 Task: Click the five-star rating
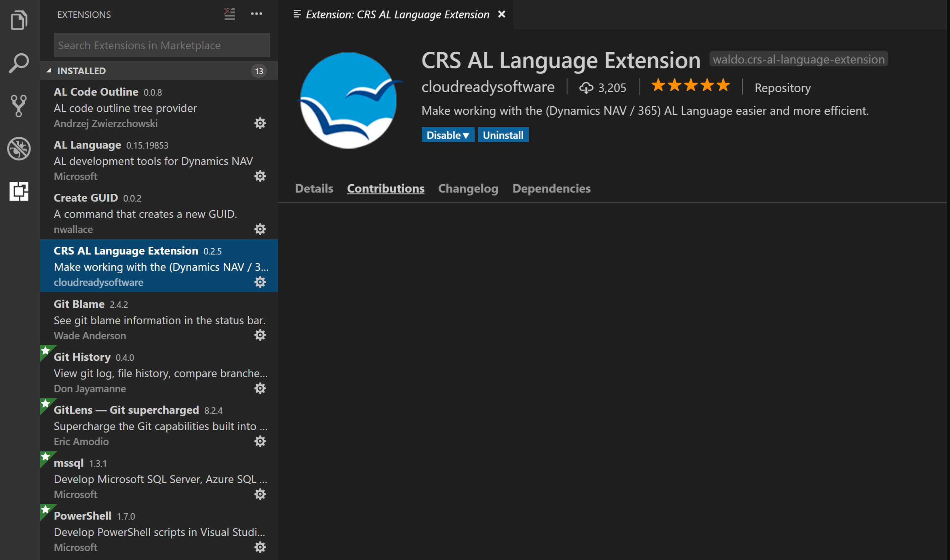coord(690,85)
